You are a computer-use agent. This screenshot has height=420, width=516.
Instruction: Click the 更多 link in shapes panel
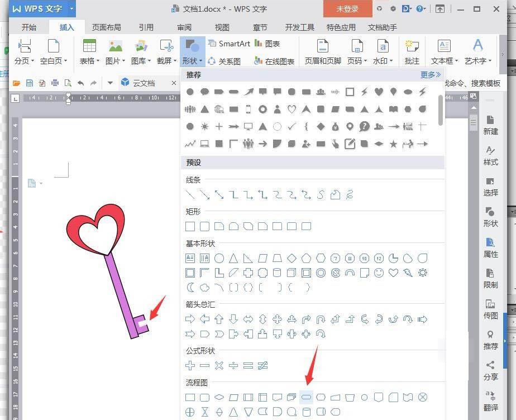coord(431,75)
